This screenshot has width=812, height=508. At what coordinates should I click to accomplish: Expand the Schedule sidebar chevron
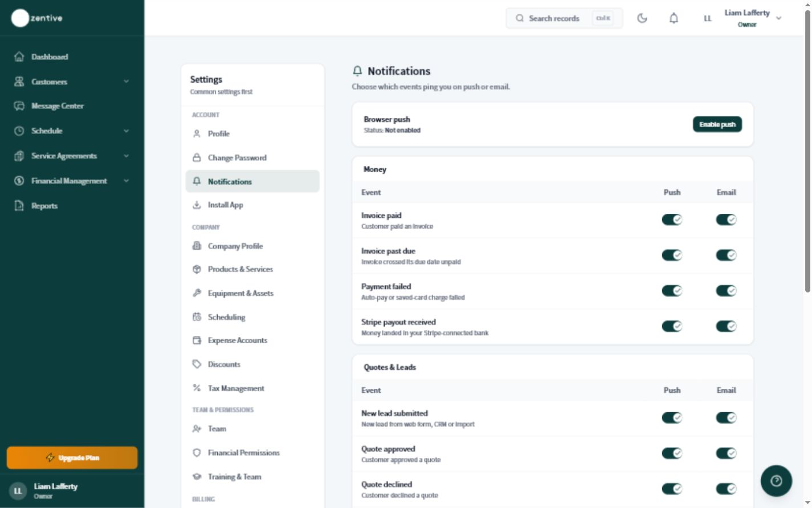pos(126,131)
